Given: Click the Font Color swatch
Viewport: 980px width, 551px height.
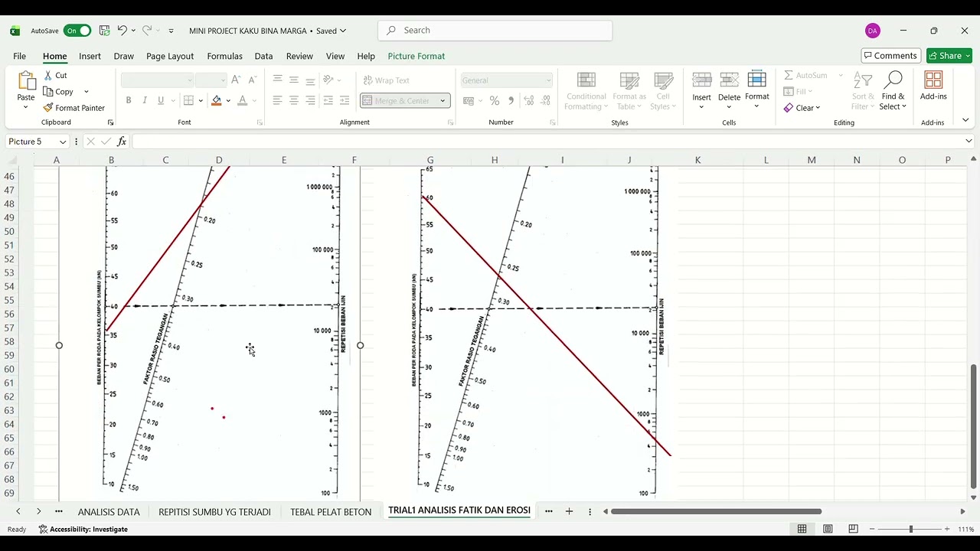Looking at the screenshot, I should tap(242, 100).
